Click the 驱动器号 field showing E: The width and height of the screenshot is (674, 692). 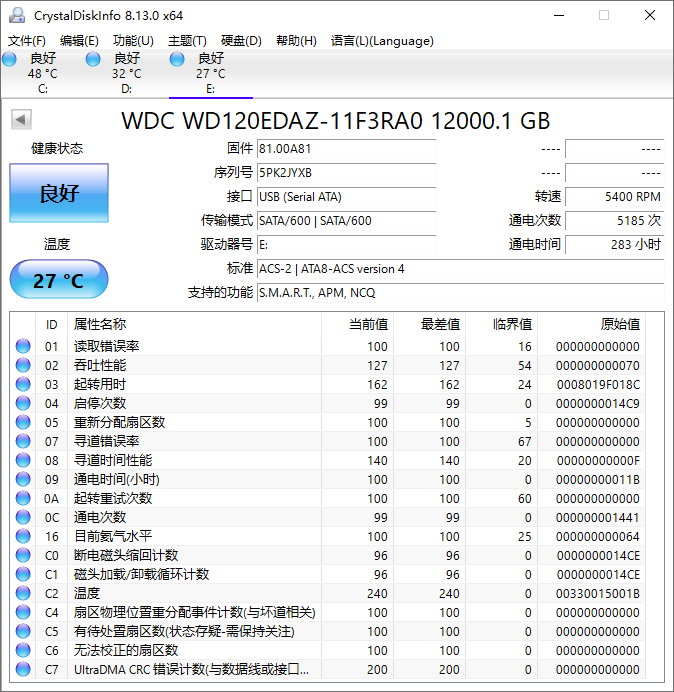coord(346,244)
